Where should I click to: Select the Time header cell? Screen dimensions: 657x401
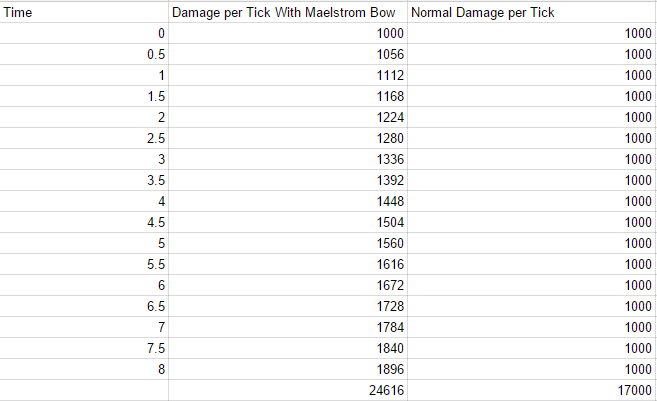pyautogui.click(x=84, y=12)
